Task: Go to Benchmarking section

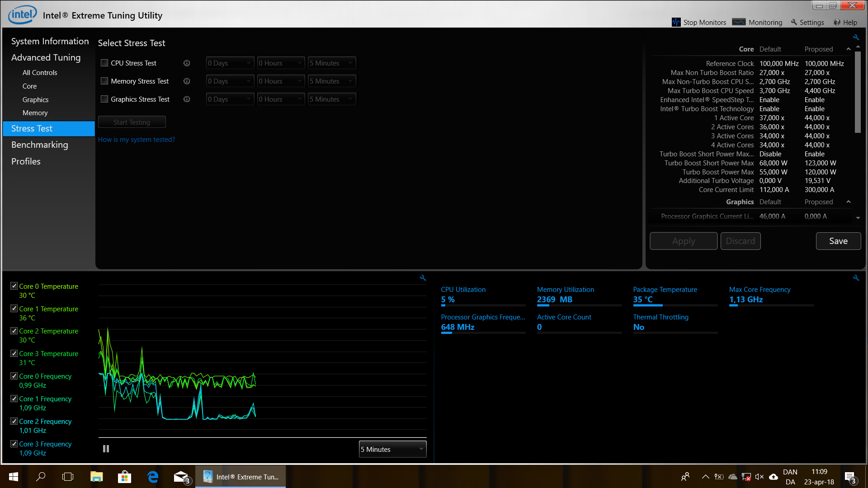Action: (40, 145)
